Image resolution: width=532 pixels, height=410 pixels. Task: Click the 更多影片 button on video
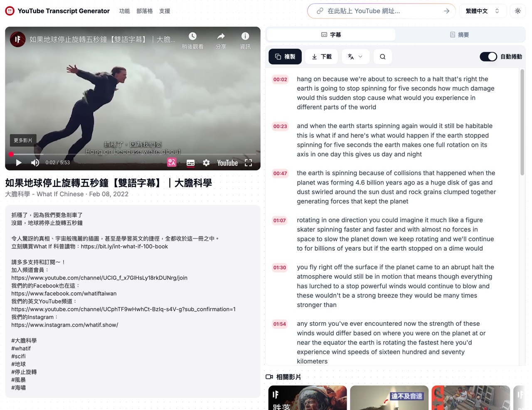[23, 141]
